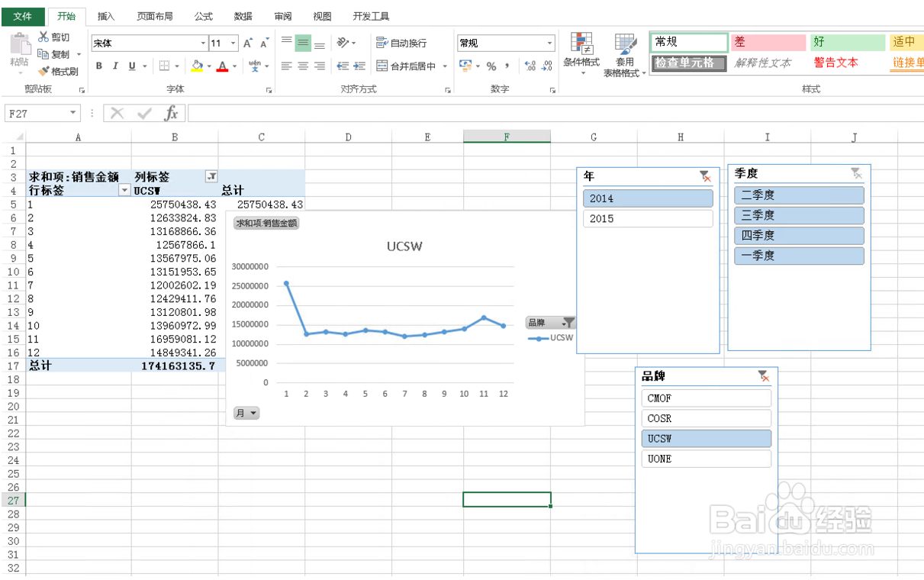
Task: Apply comma style
Action: pos(508,66)
